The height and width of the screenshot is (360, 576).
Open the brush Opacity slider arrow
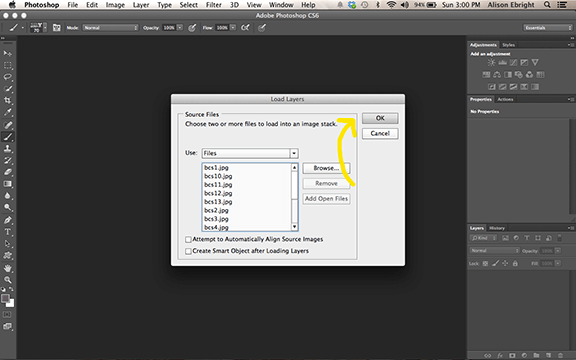180,28
